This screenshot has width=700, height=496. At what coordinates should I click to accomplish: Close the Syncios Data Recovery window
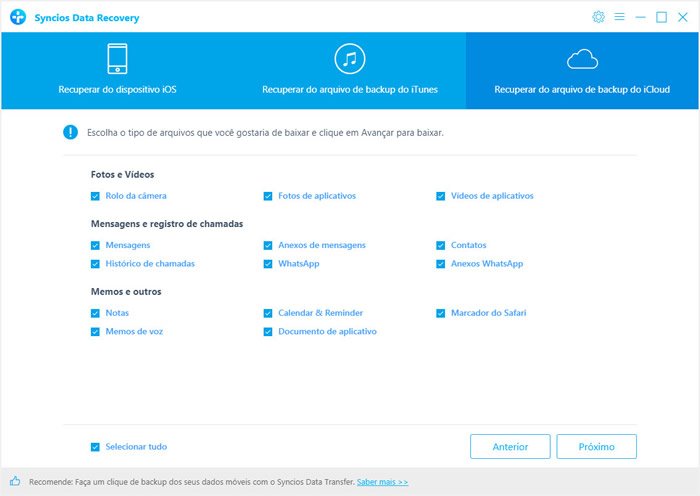683,17
